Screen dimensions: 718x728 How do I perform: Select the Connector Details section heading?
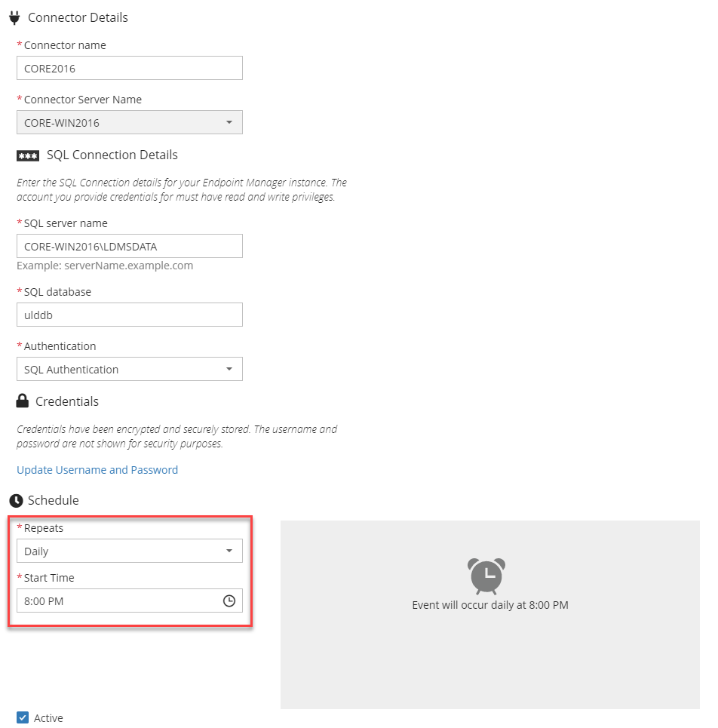click(x=83, y=17)
